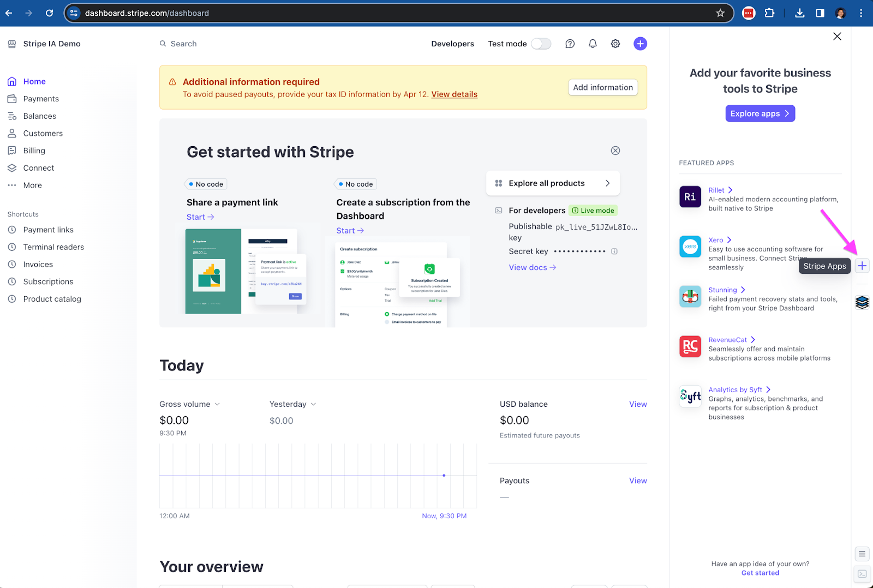The width and height of the screenshot is (873, 588).
Task: Start Create a subscription
Action: click(x=350, y=231)
